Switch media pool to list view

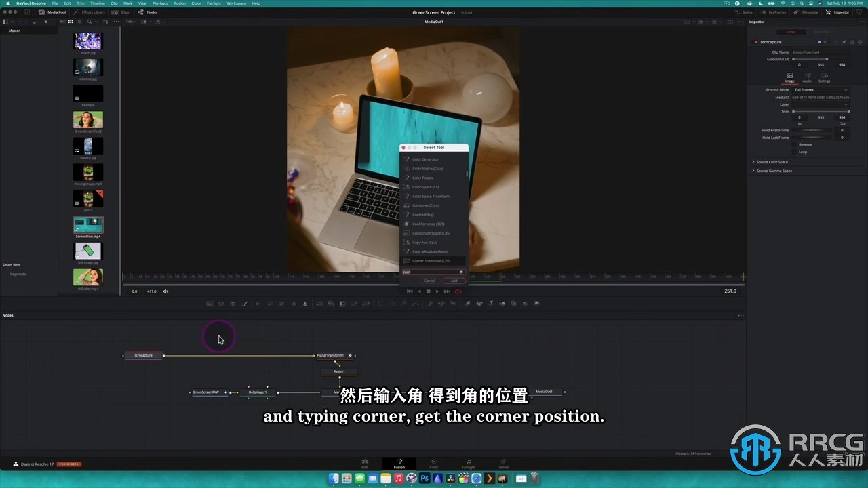[x=79, y=22]
